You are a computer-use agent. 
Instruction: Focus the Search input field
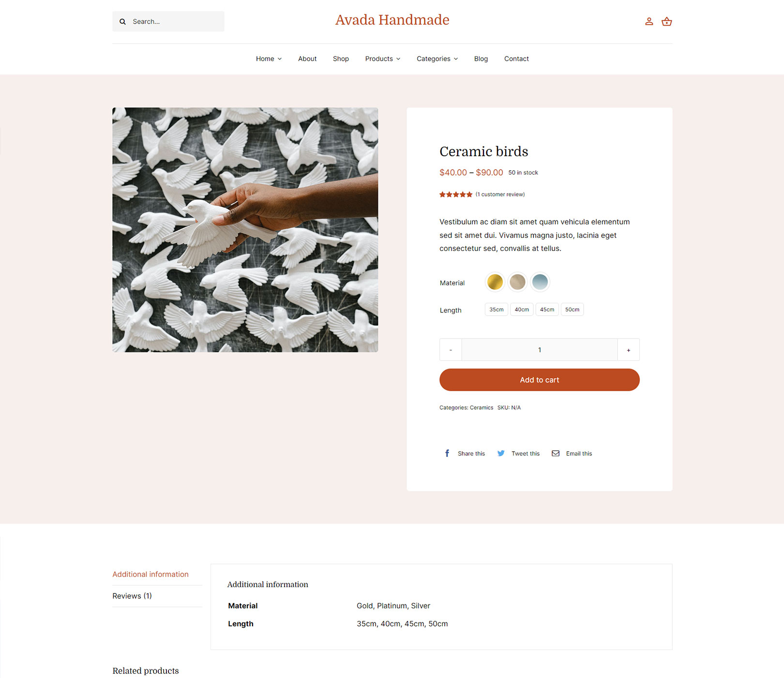(168, 21)
